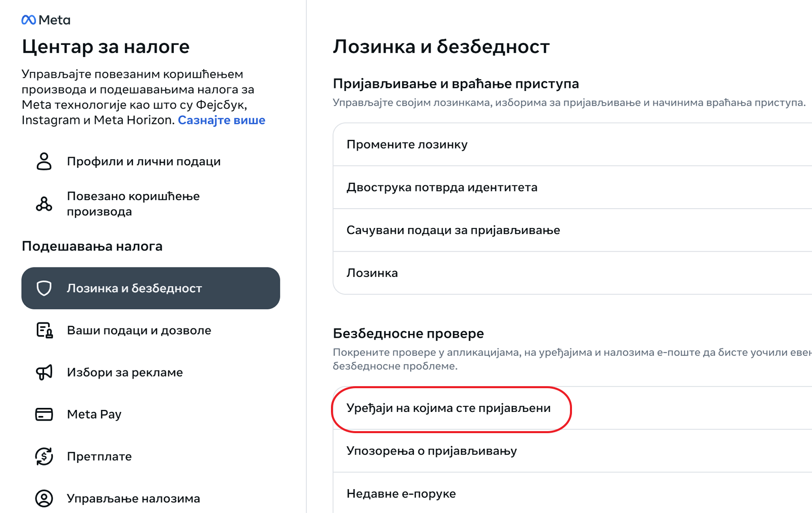This screenshot has height=513, width=812.
Task: Click the dollar cycle icon for Претплате
Action: [44, 456]
